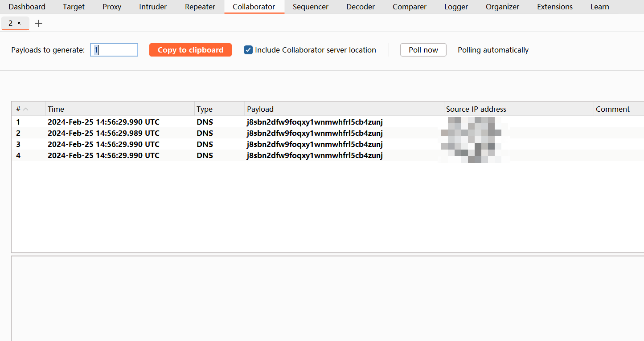Switch to the Target tab

tap(74, 7)
